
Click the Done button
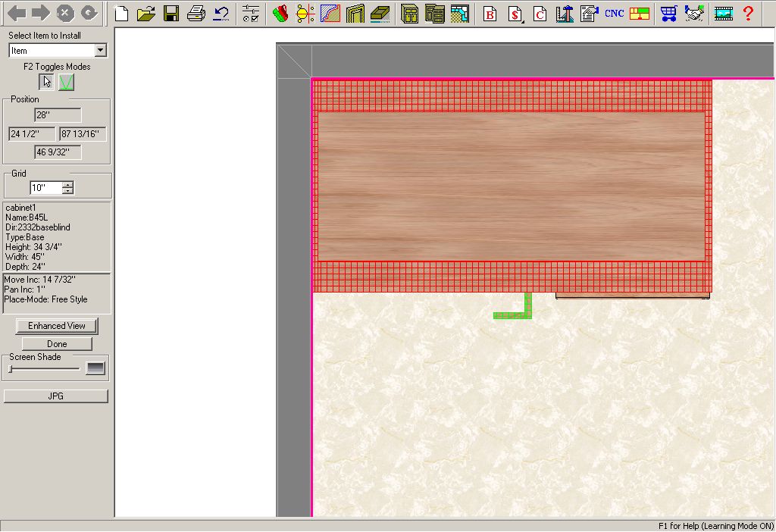click(x=57, y=343)
